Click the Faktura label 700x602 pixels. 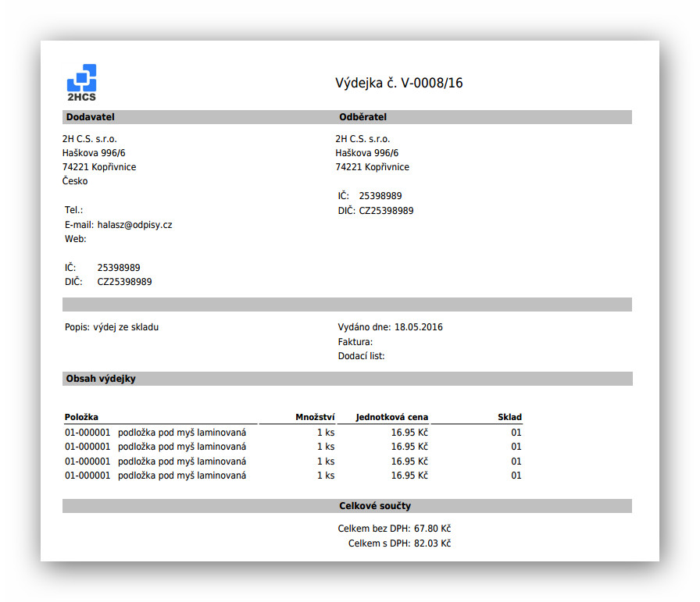click(x=355, y=342)
